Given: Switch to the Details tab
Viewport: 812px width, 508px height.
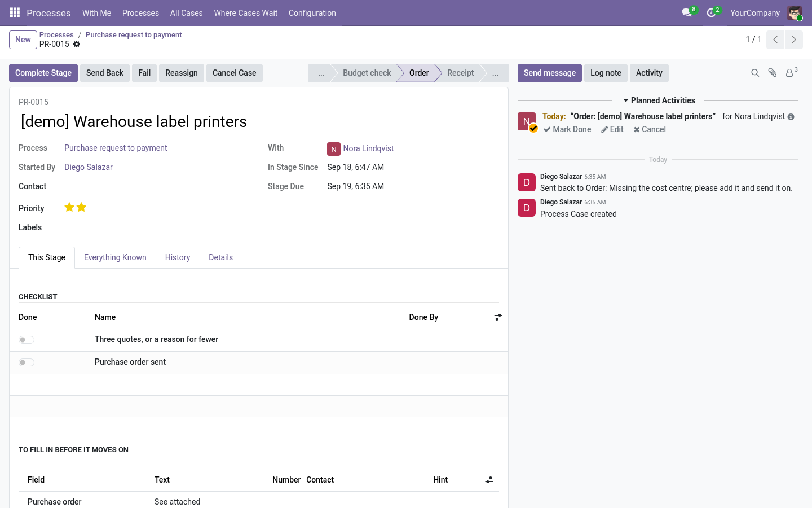Looking at the screenshot, I should pos(220,257).
